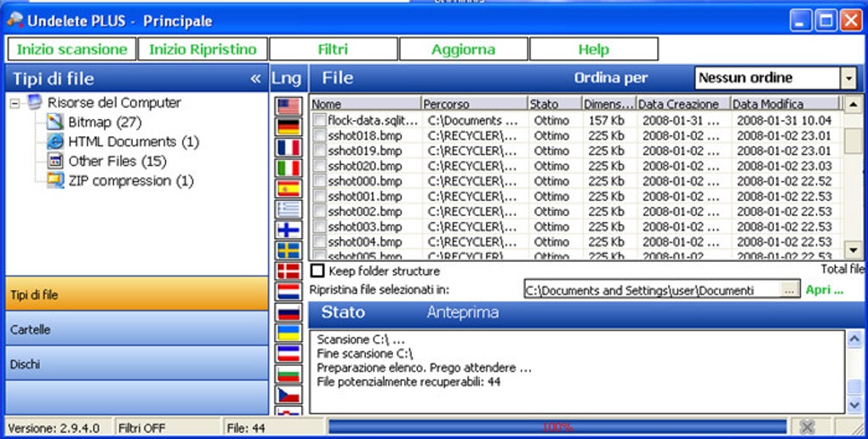Select the Italian flag language
The height and width of the screenshot is (439, 868).
coord(288,168)
